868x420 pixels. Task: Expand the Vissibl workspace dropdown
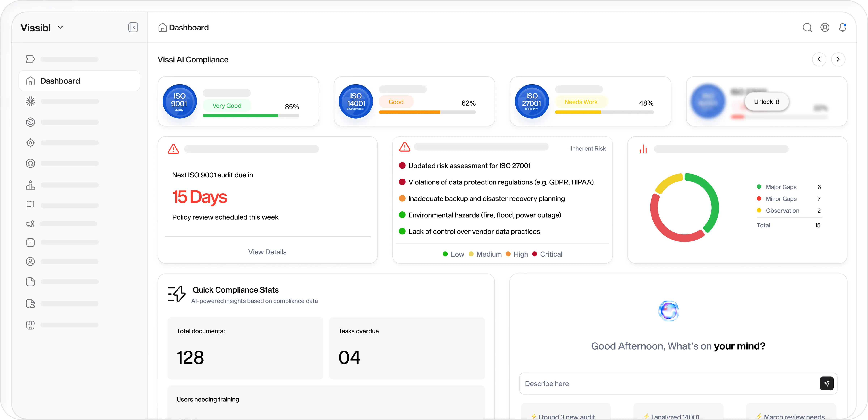tap(60, 27)
